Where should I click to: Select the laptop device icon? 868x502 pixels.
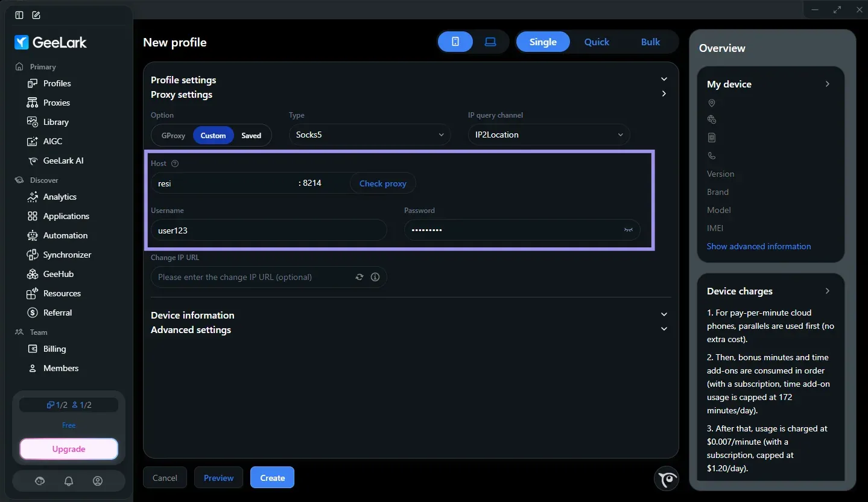click(x=490, y=42)
